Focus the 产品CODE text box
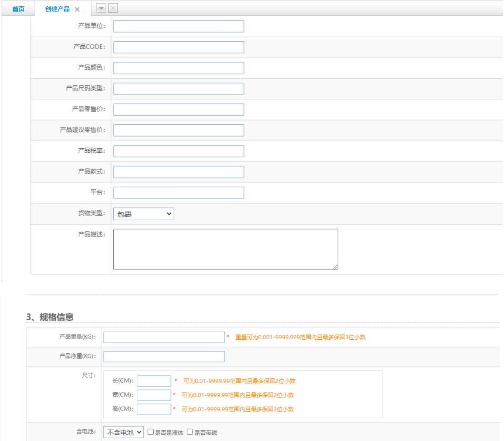504x441 pixels. click(178, 47)
